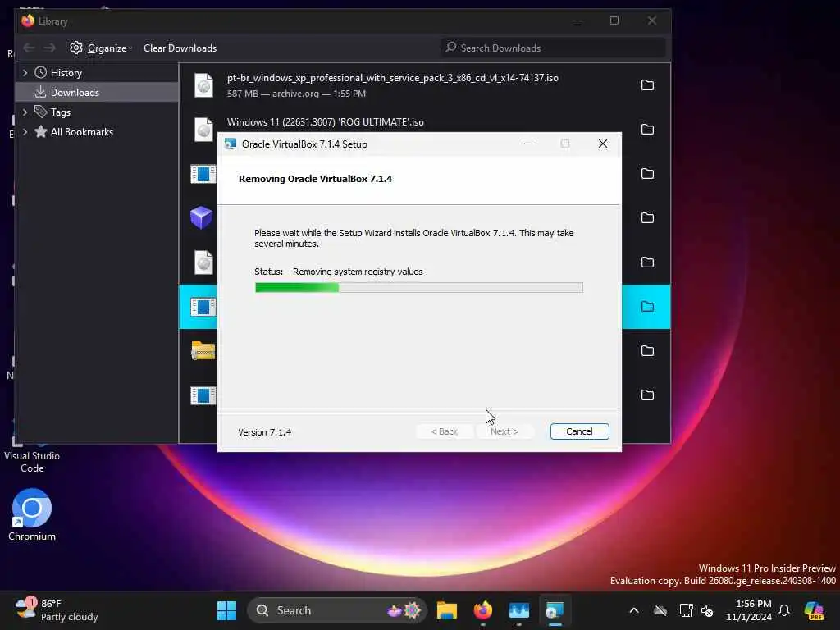Open notifications bell in taskbar
840x630 pixels.
(x=784, y=610)
